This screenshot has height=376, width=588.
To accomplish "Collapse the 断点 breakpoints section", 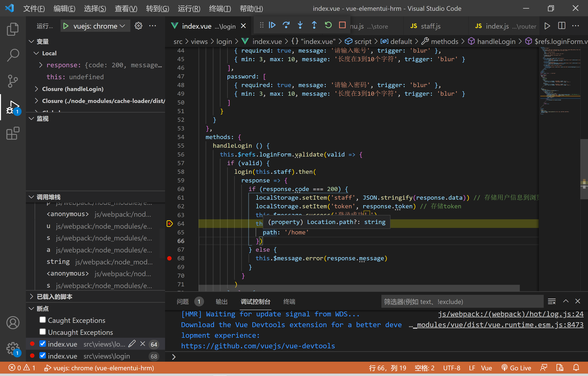I will click(x=31, y=309).
